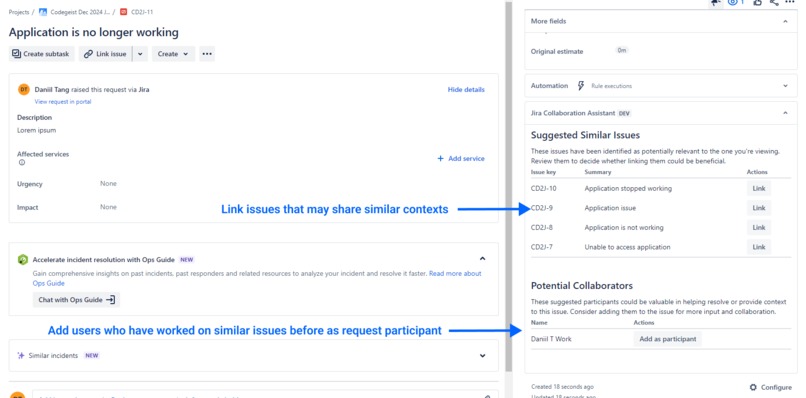Click the green Ops Guide icon

coord(23,259)
